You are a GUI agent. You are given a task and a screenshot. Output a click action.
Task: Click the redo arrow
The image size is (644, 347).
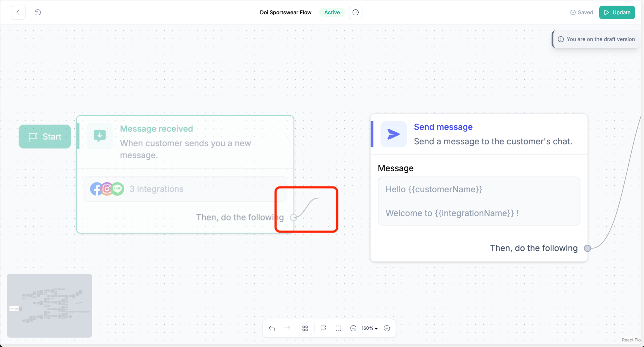(287, 328)
